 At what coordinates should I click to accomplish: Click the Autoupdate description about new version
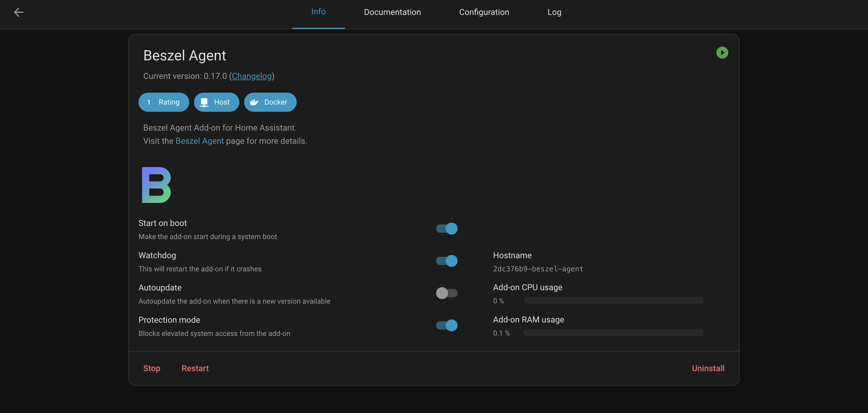(x=234, y=301)
